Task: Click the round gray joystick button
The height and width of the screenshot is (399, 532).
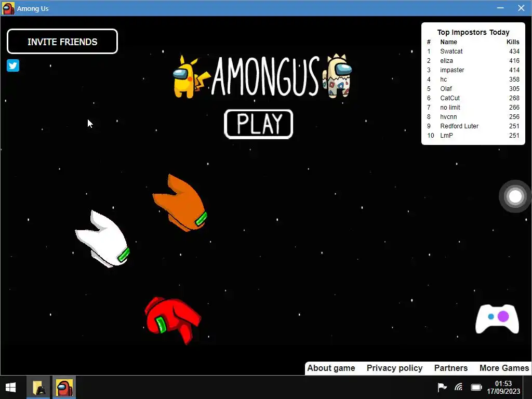Action: (515, 196)
